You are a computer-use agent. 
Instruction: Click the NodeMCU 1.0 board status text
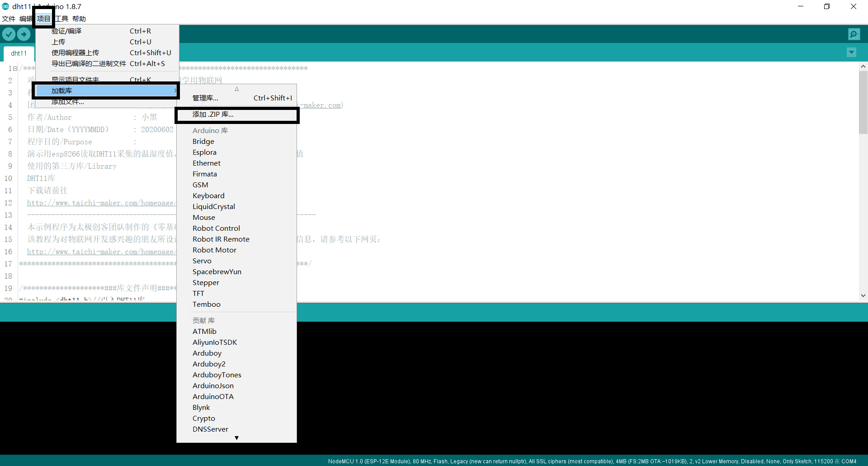click(x=592, y=461)
